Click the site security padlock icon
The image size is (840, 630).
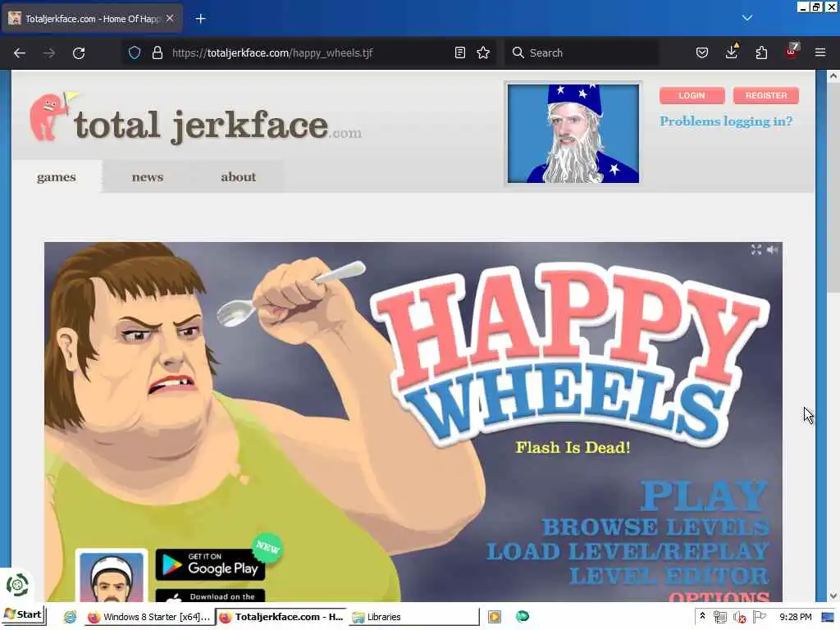[157, 52]
